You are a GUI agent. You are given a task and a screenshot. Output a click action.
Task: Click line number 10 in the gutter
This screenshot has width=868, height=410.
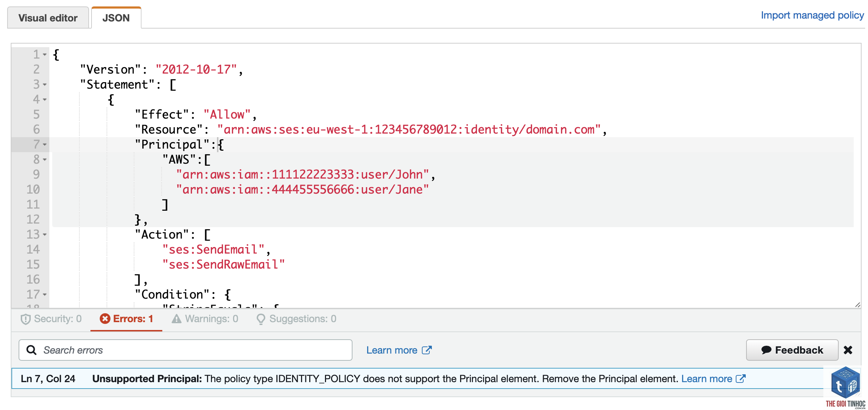33,190
